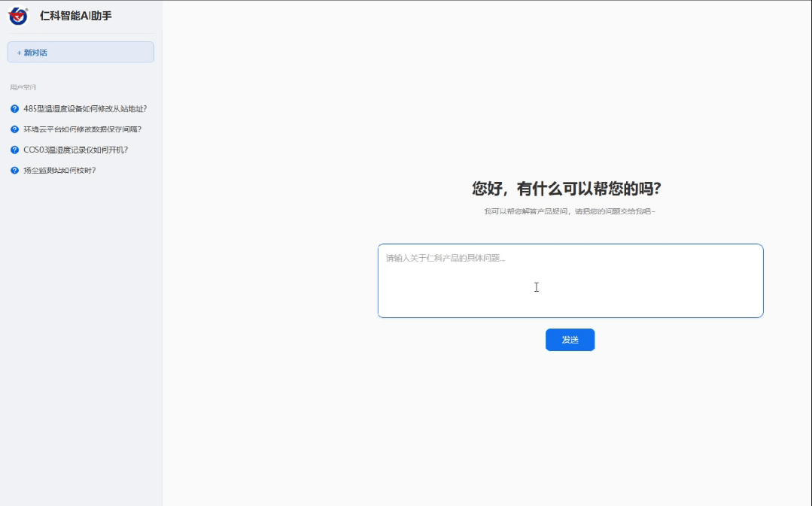Click the Renke red-blue logo icon
This screenshot has width=812, height=506.
[18, 16]
